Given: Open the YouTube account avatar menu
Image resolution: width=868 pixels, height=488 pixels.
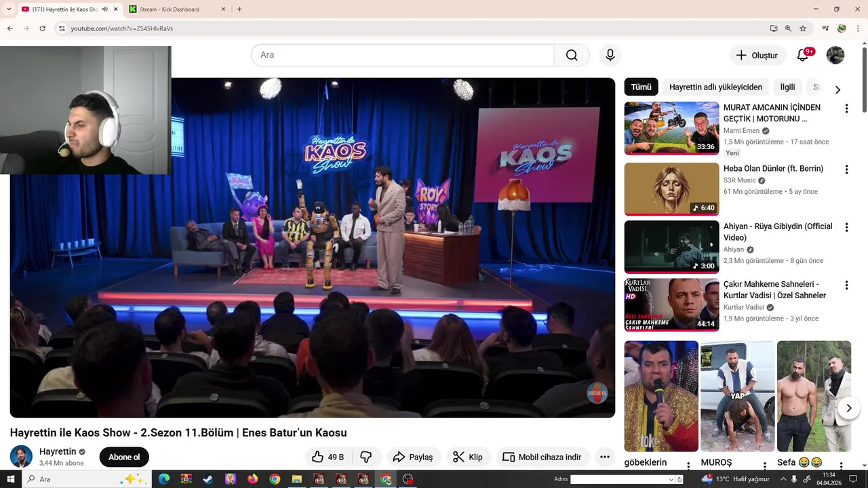Looking at the screenshot, I should 835,55.
